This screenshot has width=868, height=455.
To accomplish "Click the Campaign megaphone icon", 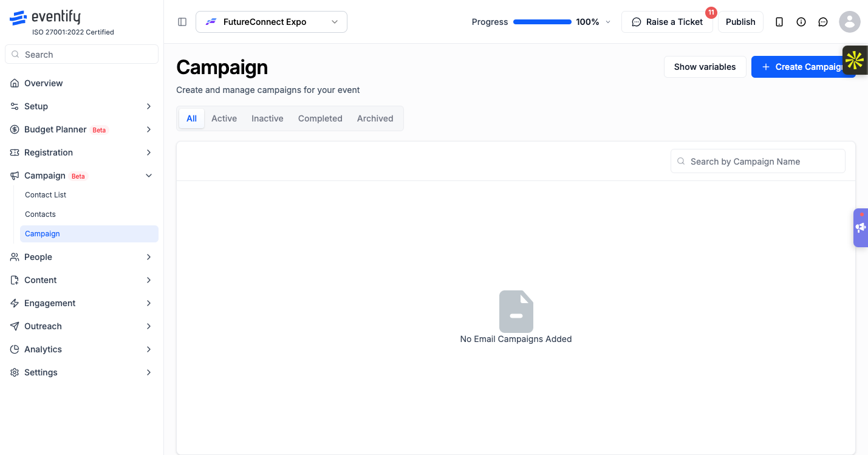I will click(15, 176).
